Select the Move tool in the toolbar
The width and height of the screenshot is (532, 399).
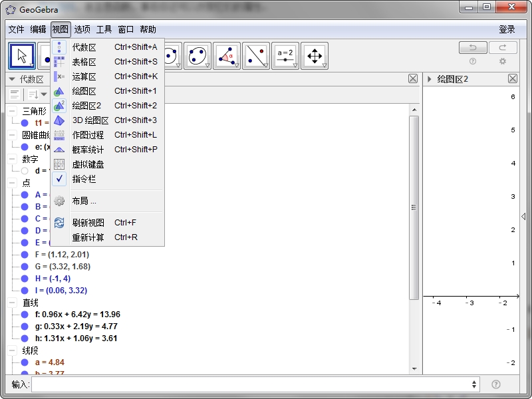[x=21, y=56]
